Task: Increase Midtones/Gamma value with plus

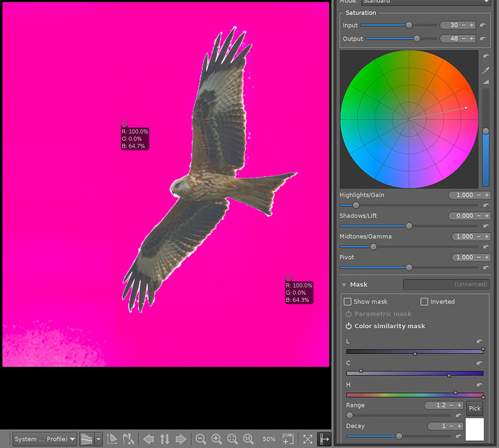Action: click(487, 236)
